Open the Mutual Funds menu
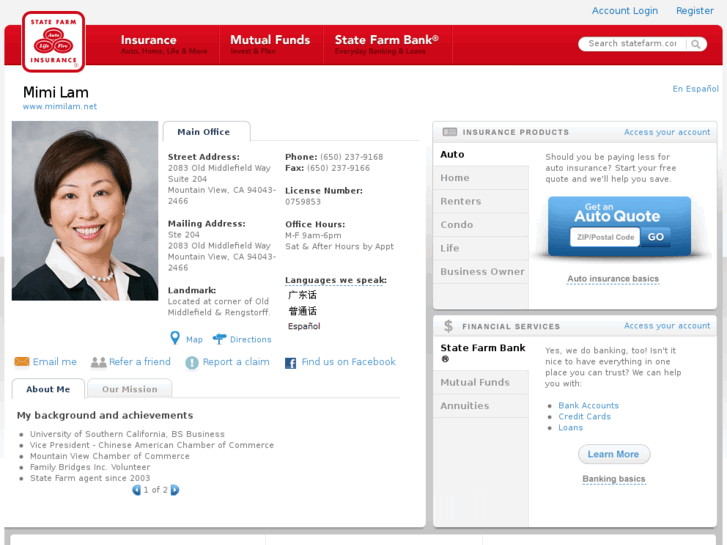The image size is (727, 545). click(270, 45)
